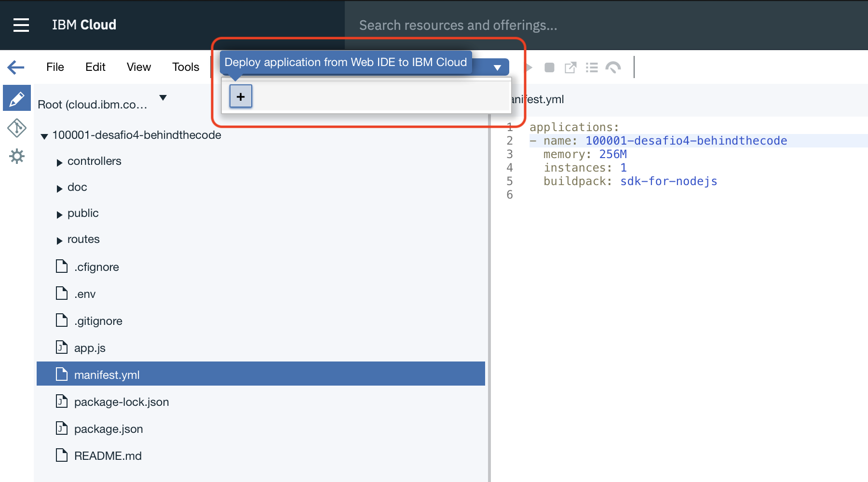
Task: Select the pencil edit sidebar icon
Action: click(17, 98)
